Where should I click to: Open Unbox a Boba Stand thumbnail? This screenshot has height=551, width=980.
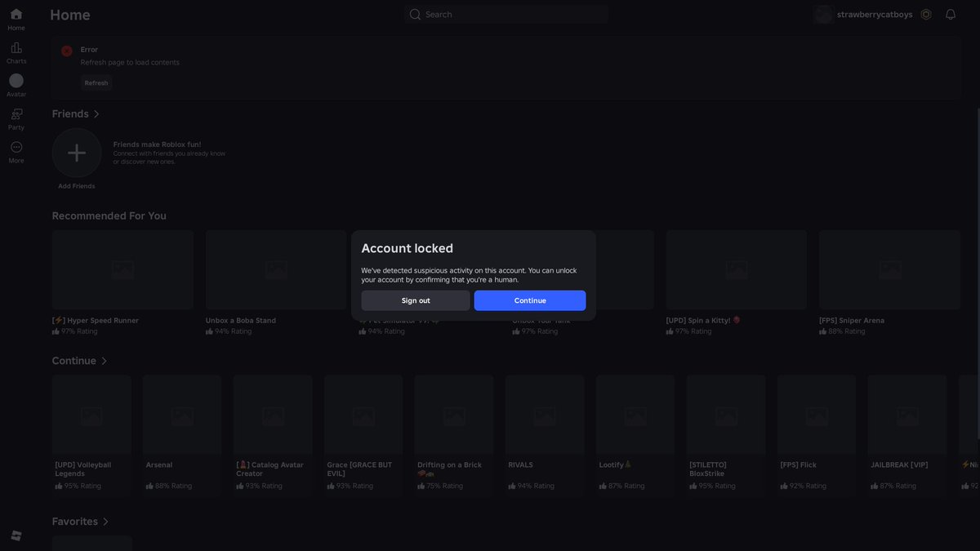(276, 270)
